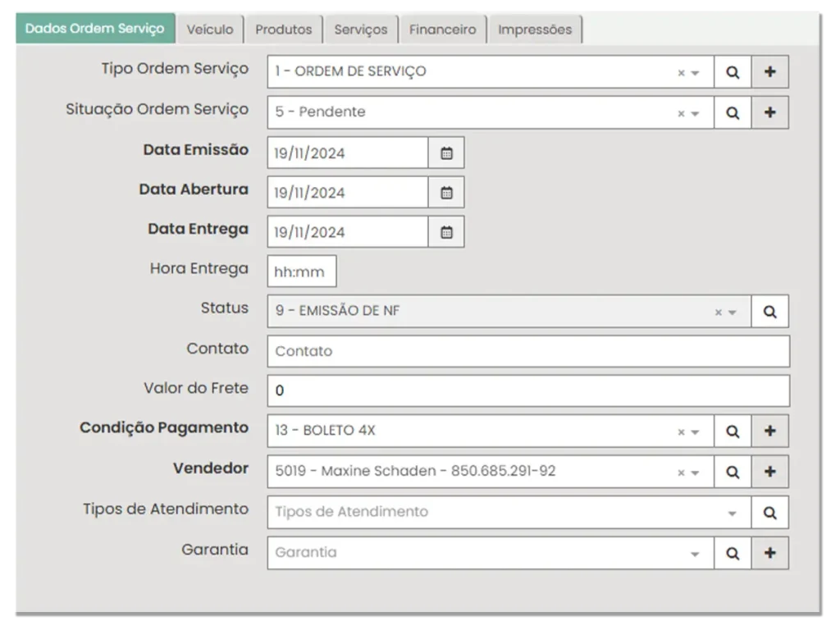840x630 pixels.
Task: Focus the Hora Entrega time field
Action: click(x=301, y=272)
